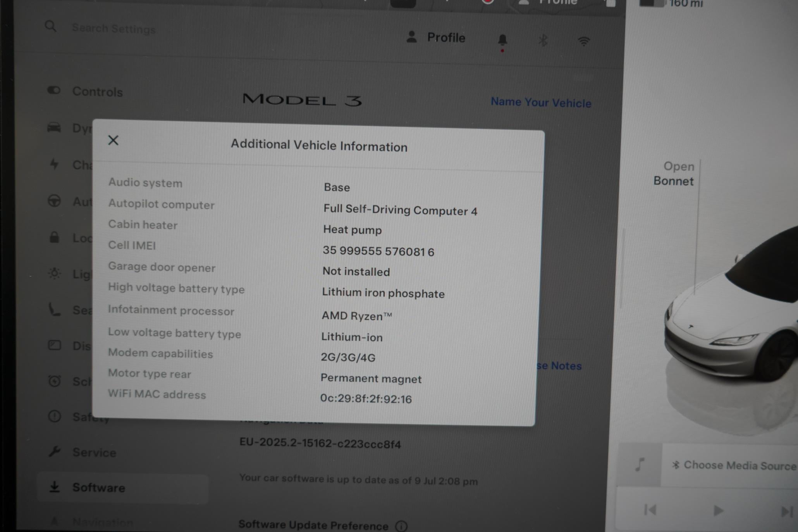Tap the Bluetooth icon in header
The height and width of the screenshot is (532, 798).
[543, 40]
